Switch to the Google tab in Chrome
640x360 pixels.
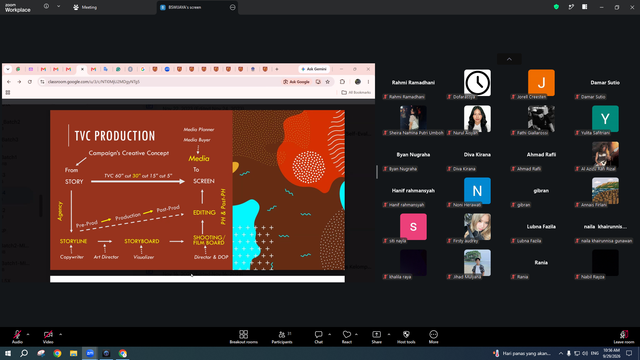click(x=142, y=69)
